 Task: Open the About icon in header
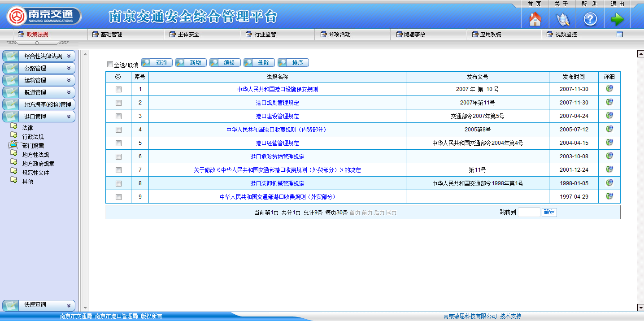[562, 19]
